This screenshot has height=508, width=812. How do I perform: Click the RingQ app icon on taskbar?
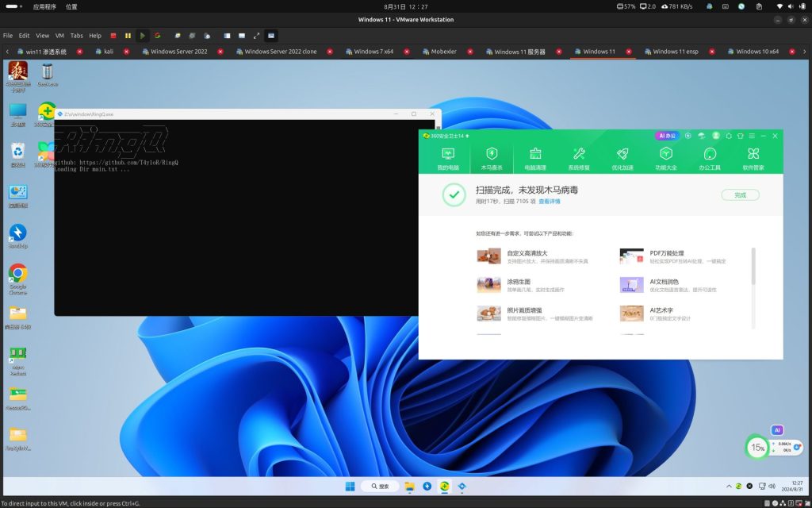coord(462,487)
